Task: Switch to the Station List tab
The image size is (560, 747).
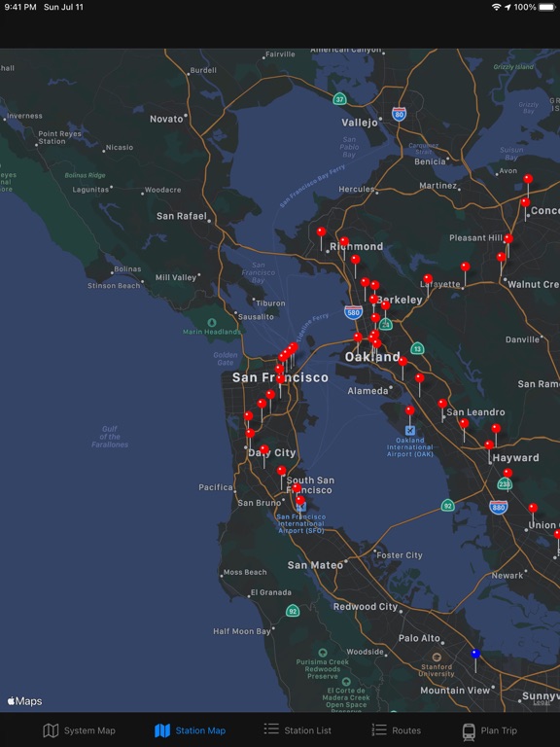Action: click(297, 730)
